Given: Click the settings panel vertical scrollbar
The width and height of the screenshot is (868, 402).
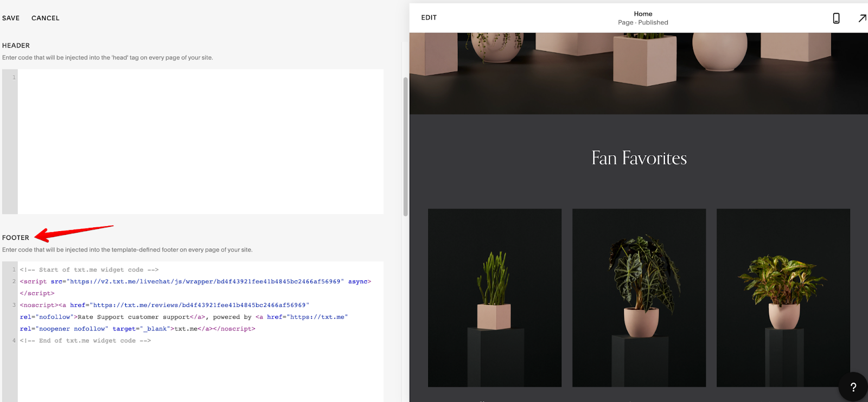Looking at the screenshot, I should pos(405,146).
